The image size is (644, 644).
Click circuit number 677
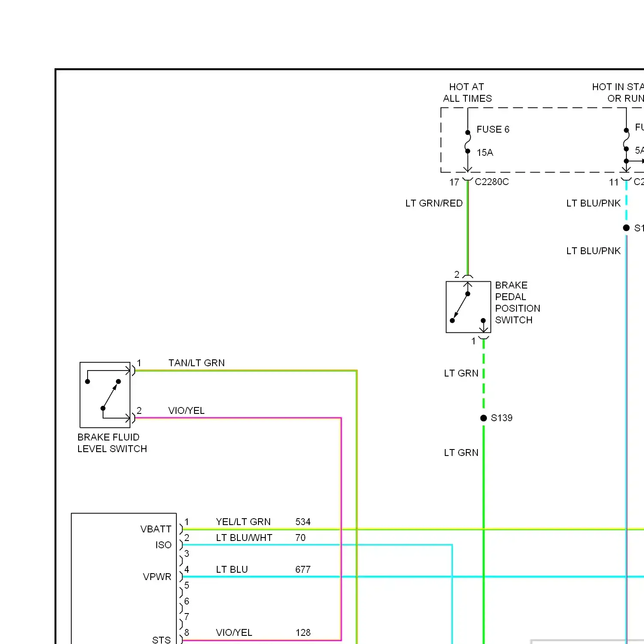click(x=303, y=569)
